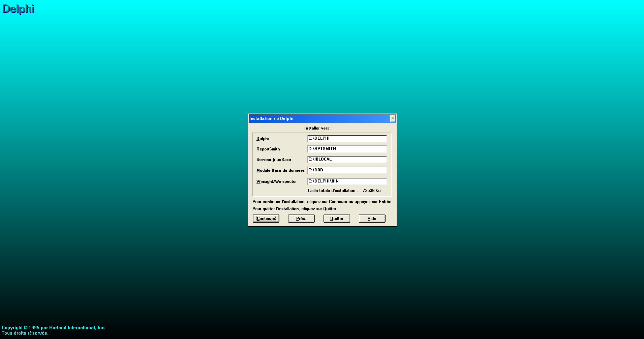Click the 'ReportSmith' label

(268, 149)
